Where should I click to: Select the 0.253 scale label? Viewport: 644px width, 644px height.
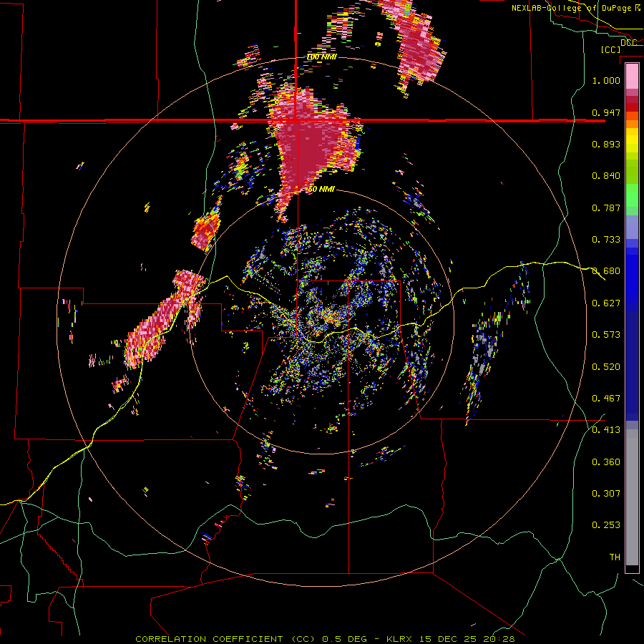pyautogui.click(x=606, y=525)
